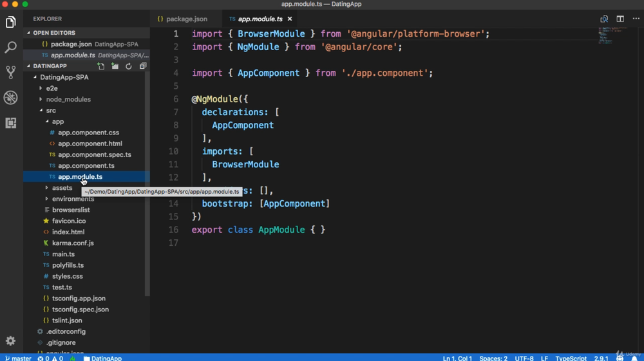This screenshot has height=361, width=644.
Task: Click master branch indicator in status bar
Action: point(18,358)
